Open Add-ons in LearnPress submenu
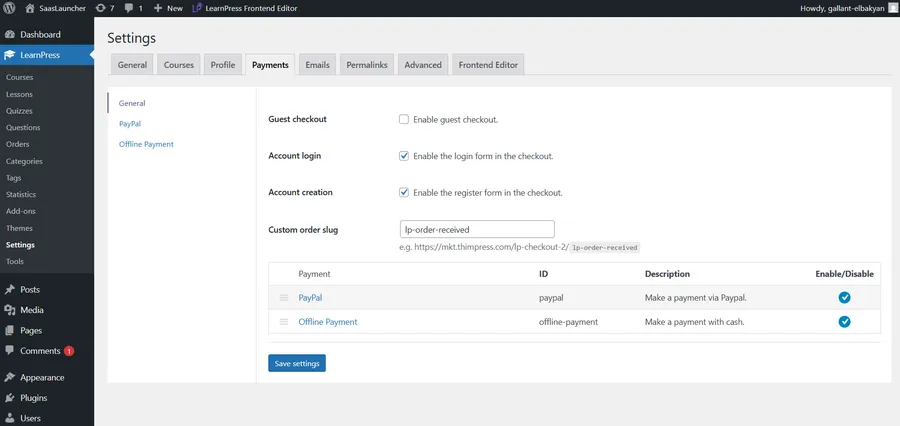This screenshot has width=900, height=426. tap(21, 211)
